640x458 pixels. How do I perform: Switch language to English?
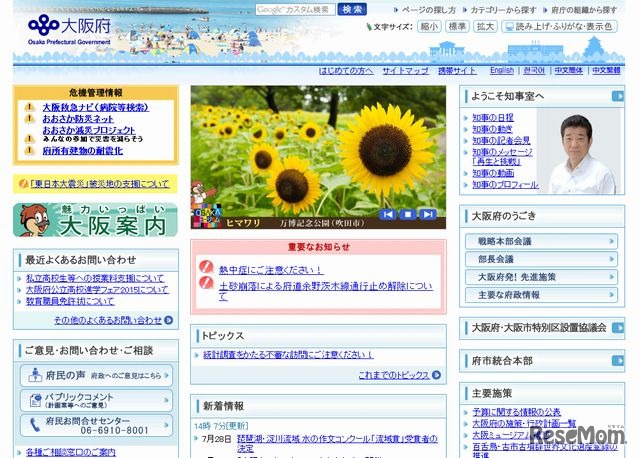click(502, 70)
